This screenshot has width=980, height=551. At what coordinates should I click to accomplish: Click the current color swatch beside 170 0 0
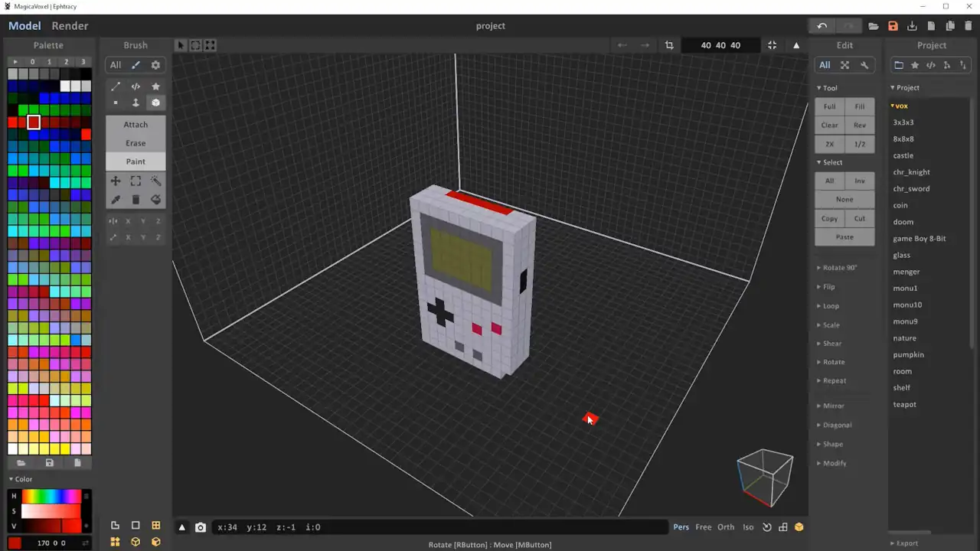pos(15,543)
